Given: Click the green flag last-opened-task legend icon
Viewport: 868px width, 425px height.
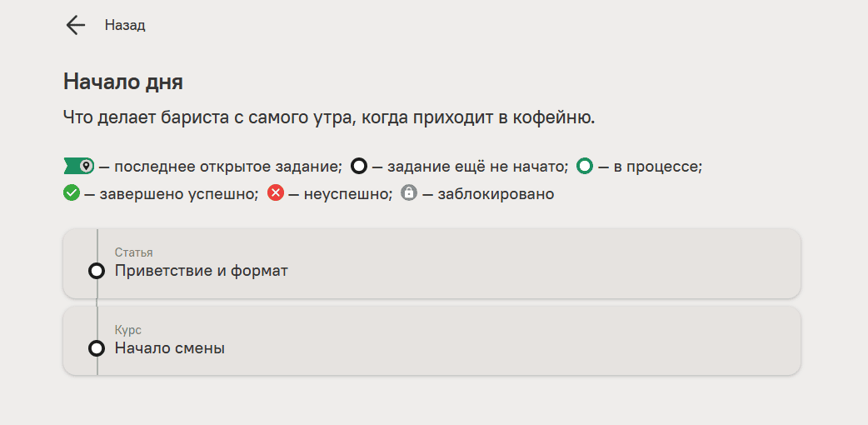Looking at the screenshot, I should [x=79, y=166].
